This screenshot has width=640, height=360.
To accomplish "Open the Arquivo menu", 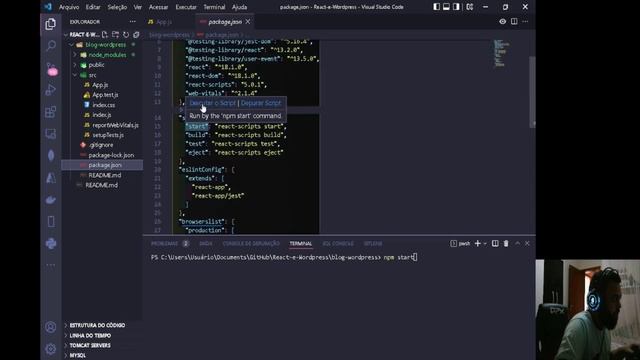I will click(69, 7).
